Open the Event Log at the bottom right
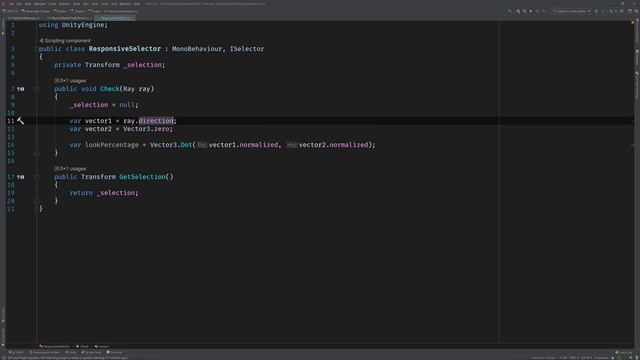Screen dimensions: 640x360 (x=624, y=352)
